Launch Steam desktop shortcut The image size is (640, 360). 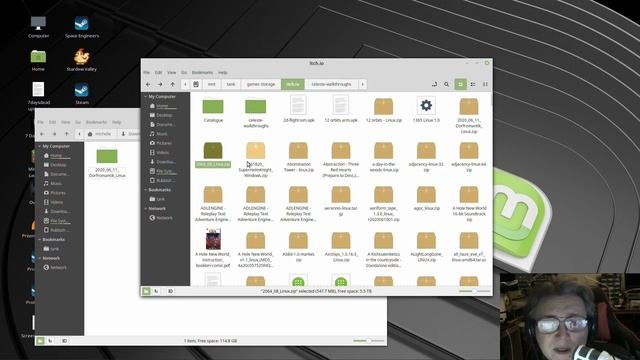82,94
